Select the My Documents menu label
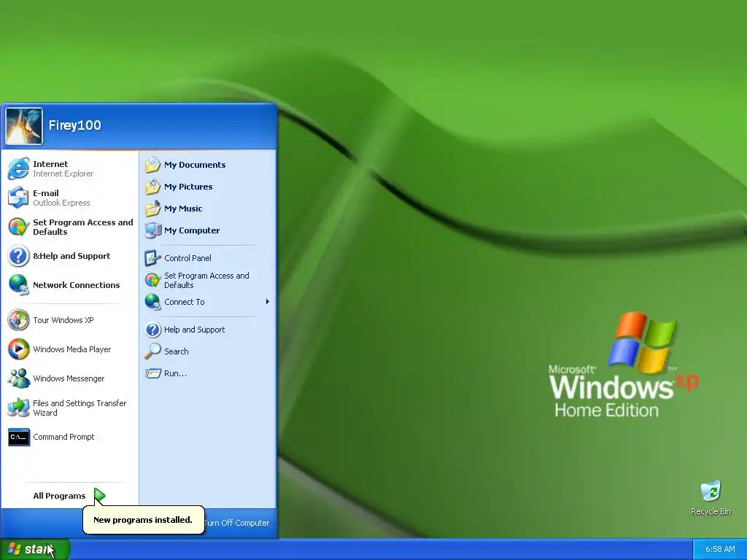The width and height of the screenshot is (747, 560). click(195, 165)
